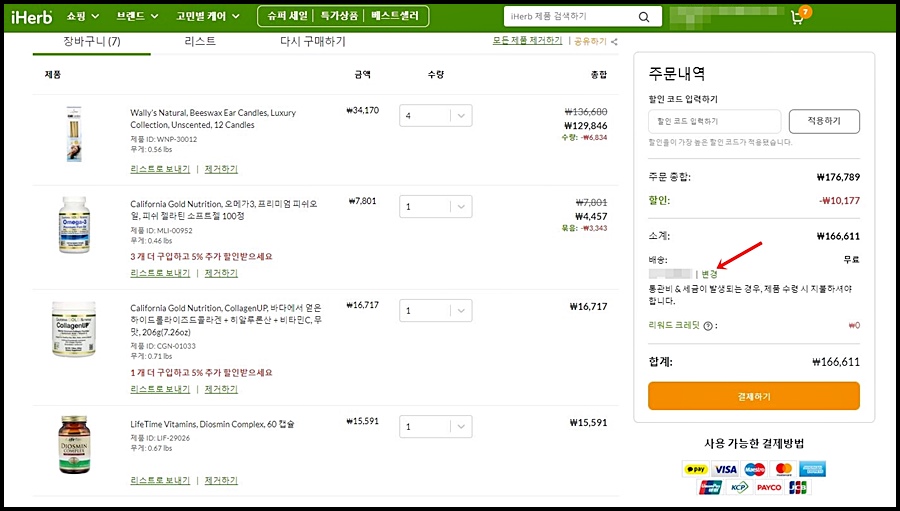
Task: Click the 변경 shipping change link
Action: [709, 274]
